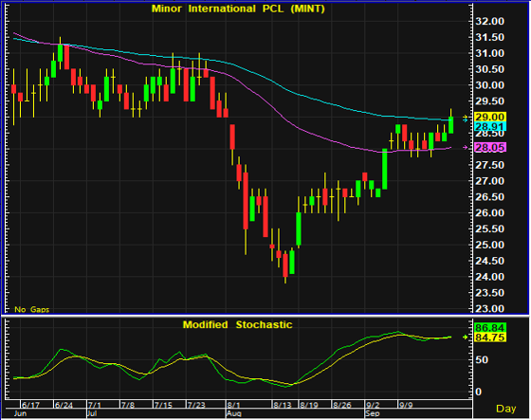531x420 pixels.
Task: Select the 7/15 date marker
Action: pos(163,405)
